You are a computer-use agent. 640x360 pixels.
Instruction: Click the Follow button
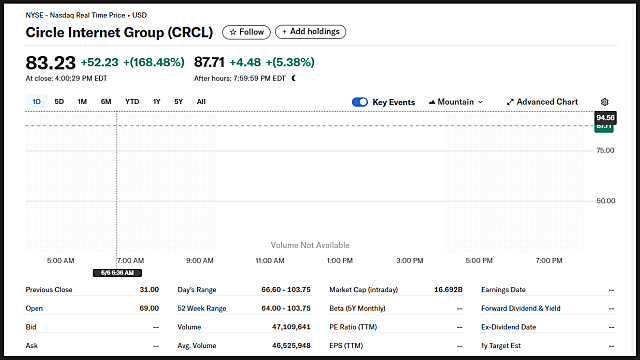coord(246,32)
